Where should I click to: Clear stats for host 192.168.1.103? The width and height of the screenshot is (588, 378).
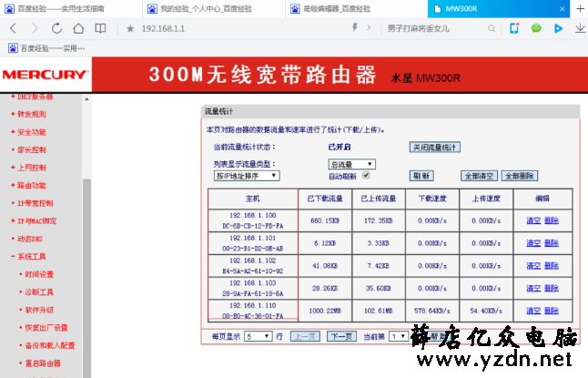pyautogui.click(x=533, y=289)
